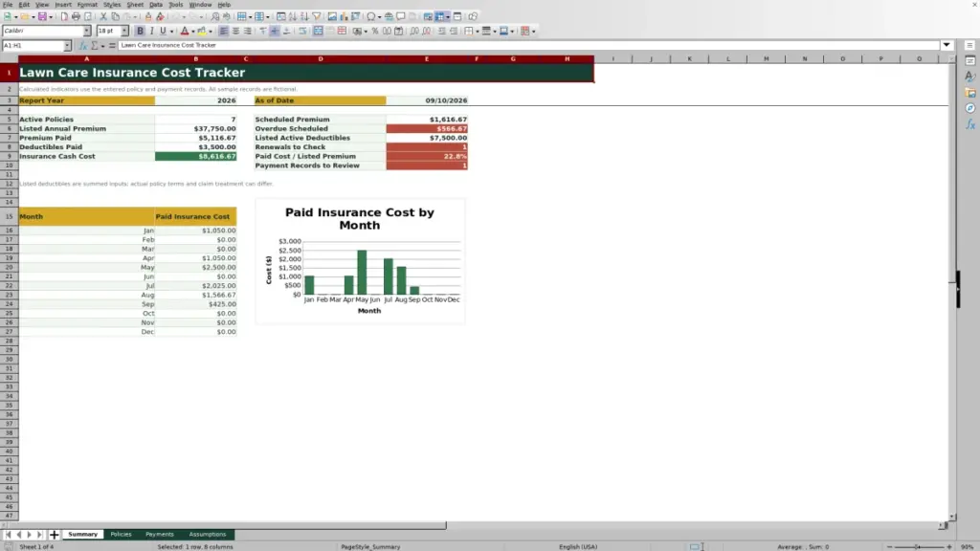Click the add new sheet plus icon
The height and width of the screenshot is (551, 980).
pos(55,535)
